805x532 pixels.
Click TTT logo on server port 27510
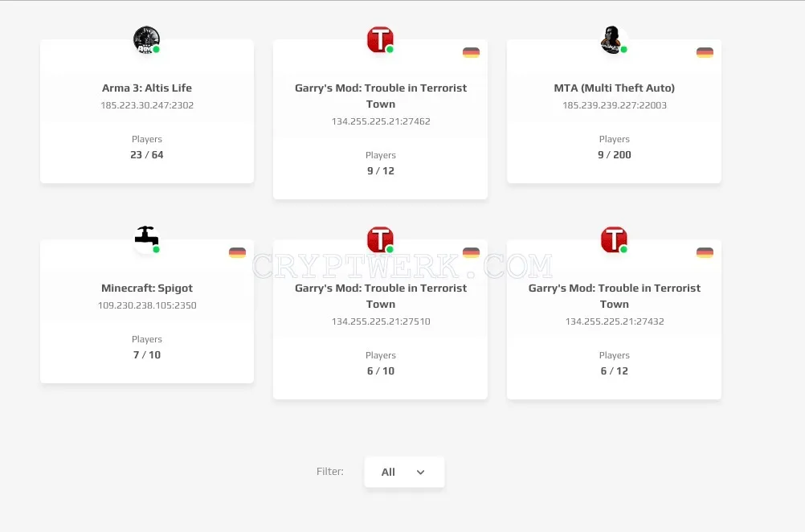(x=381, y=239)
